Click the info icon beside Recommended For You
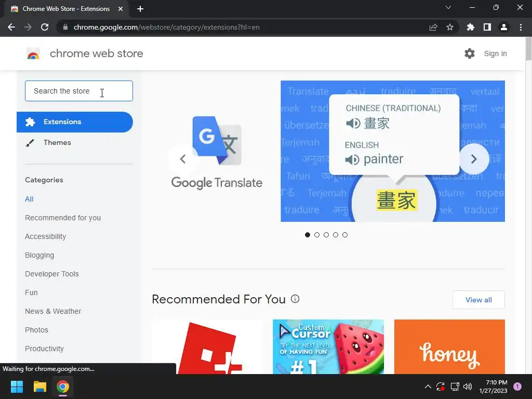This screenshot has height=399, width=532. click(x=295, y=299)
